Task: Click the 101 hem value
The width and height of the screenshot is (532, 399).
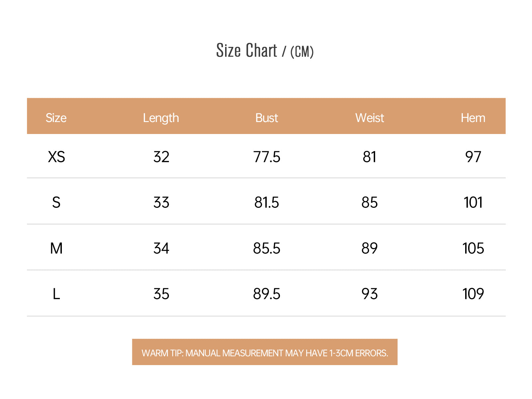Action: [473, 202]
